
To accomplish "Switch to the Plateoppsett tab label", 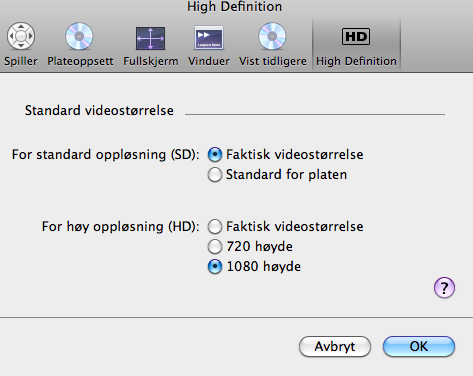I will pos(80,61).
